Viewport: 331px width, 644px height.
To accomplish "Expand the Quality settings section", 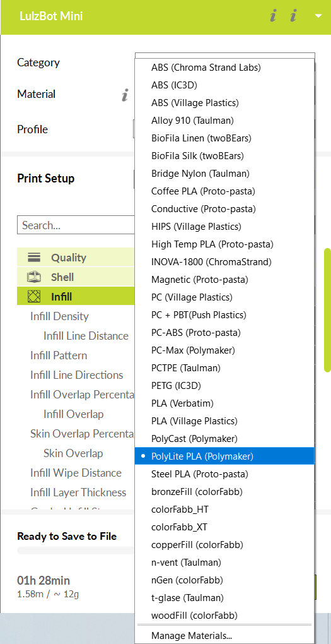I will click(x=76, y=258).
